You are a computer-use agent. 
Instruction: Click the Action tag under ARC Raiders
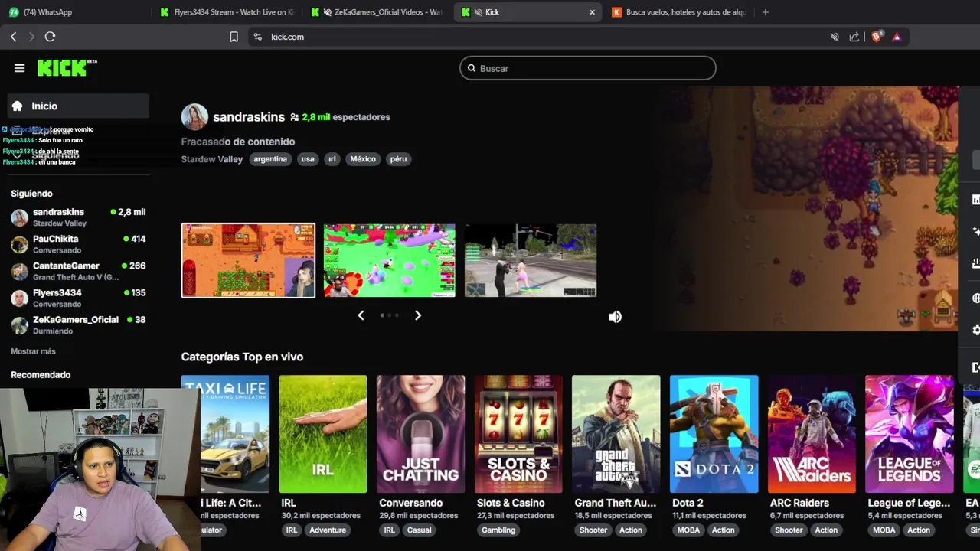pyautogui.click(x=826, y=530)
